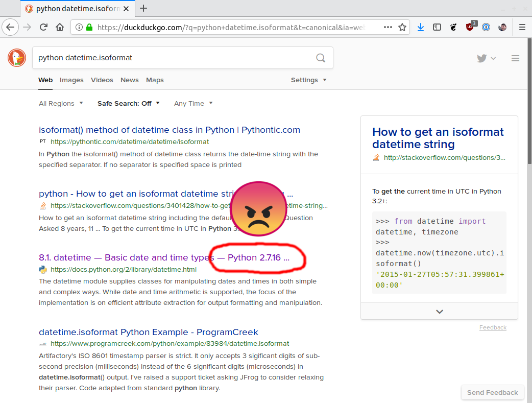Open the Firefox hamburger menu
Image resolution: width=532 pixels, height=403 pixels.
(522, 27)
